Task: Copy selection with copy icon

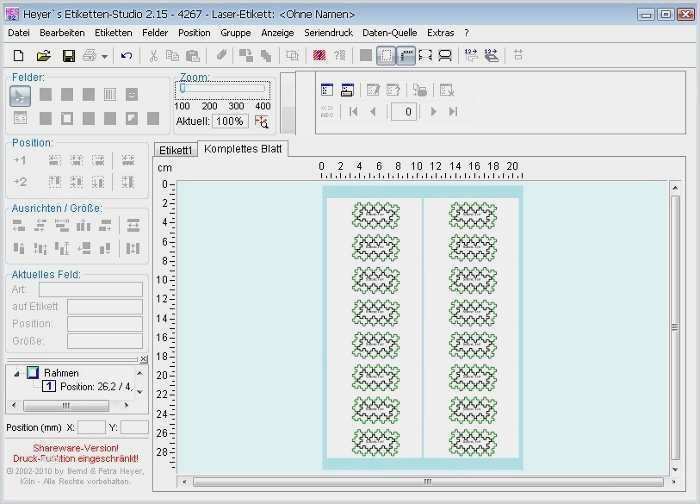Action: pyautogui.click(x=172, y=56)
